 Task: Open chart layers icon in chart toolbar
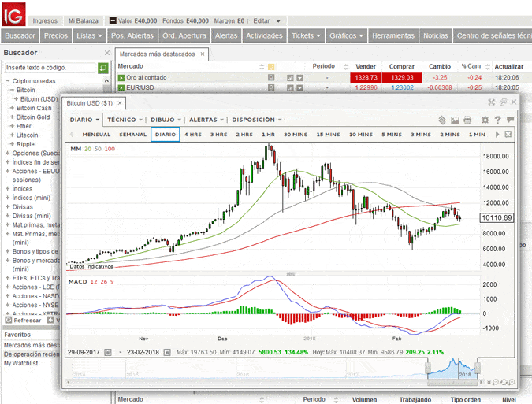pos(441,120)
